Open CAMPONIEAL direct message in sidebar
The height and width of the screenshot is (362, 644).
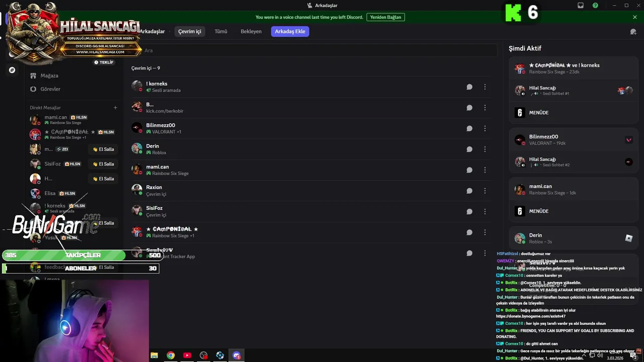73,134
